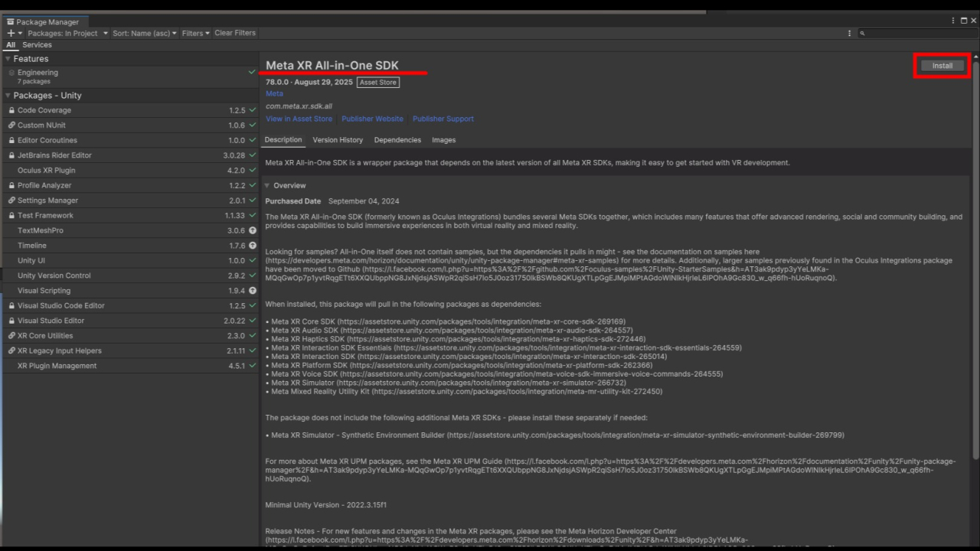The height and width of the screenshot is (551, 980).
Task: Click View in Asset Store link
Action: tap(299, 119)
